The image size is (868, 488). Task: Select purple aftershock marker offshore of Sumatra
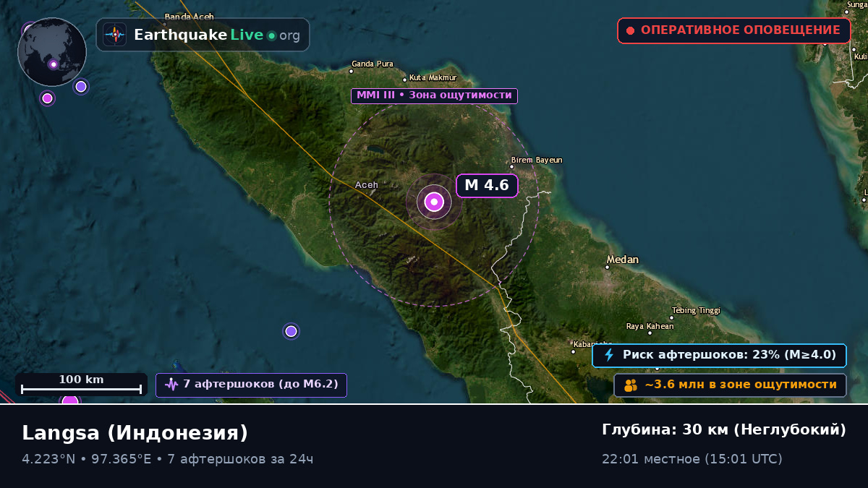[x=291, y=331]
